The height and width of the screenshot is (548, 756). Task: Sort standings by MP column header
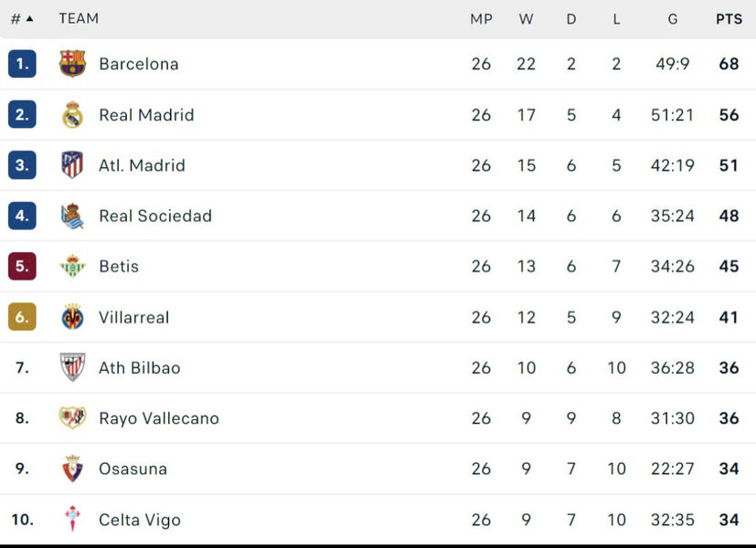pos(481,18)
